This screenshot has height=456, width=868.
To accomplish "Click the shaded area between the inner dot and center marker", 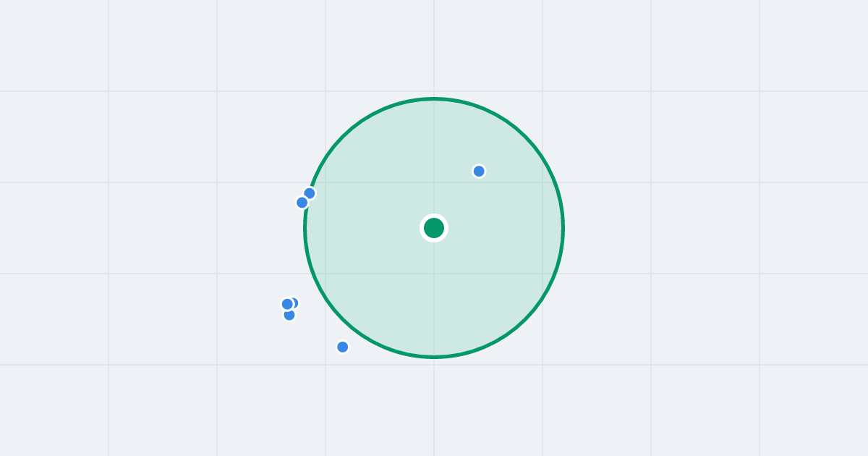I will pos(457,200).
